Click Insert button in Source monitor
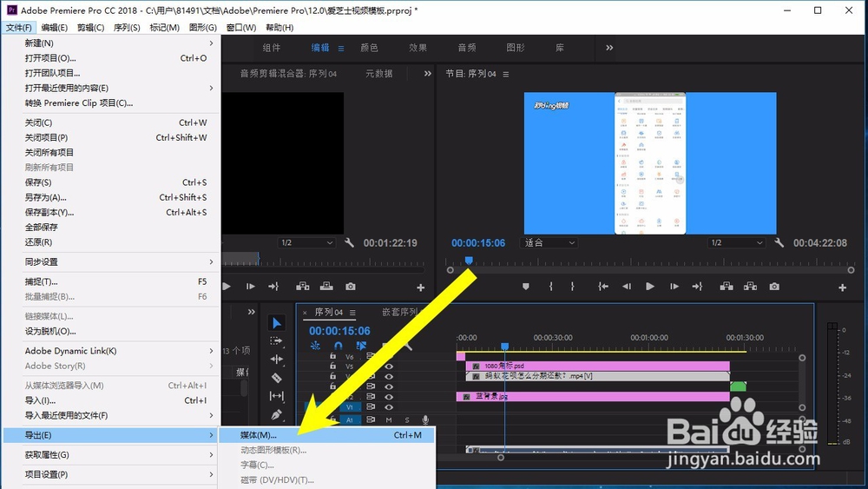The image size is (868, 489). 302,287
